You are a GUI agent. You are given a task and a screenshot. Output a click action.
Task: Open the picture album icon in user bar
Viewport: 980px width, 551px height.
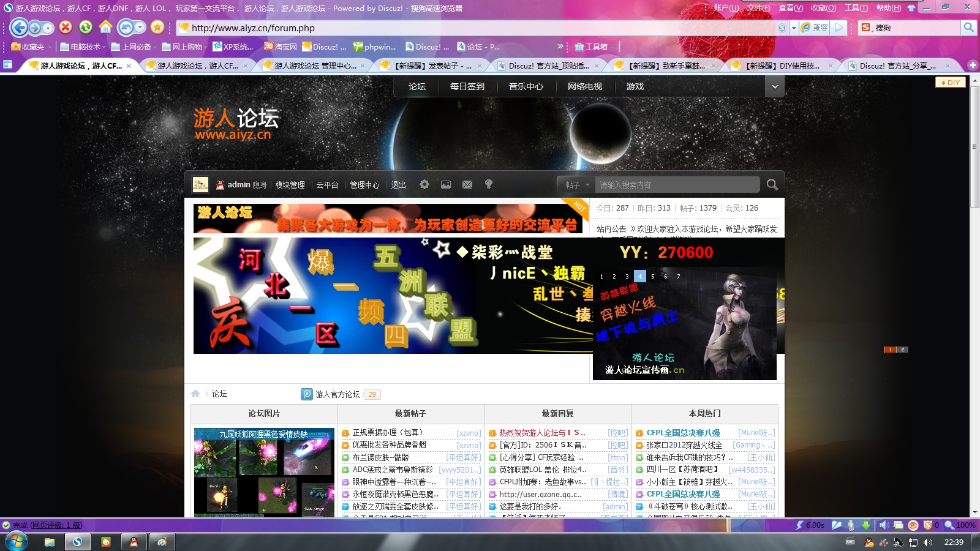(446, 184)
